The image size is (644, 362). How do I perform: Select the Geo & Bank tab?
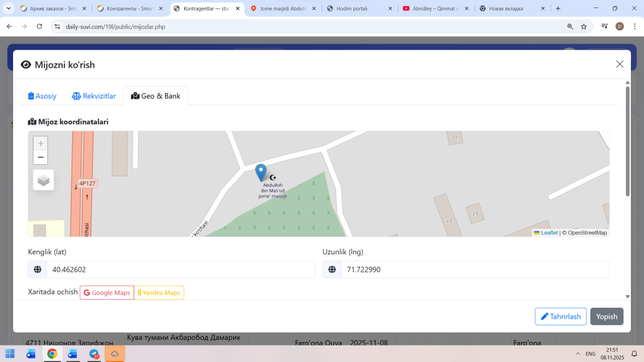[155, 96]
